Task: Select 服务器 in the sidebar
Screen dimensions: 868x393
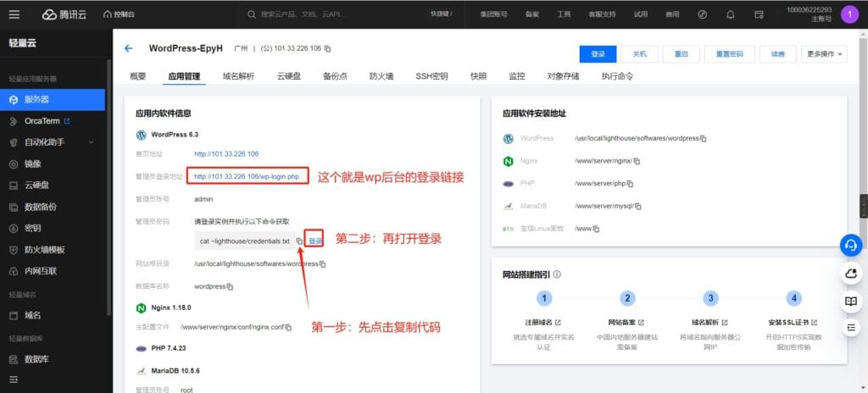Action: pyautogui.click(x=53, y=100)
